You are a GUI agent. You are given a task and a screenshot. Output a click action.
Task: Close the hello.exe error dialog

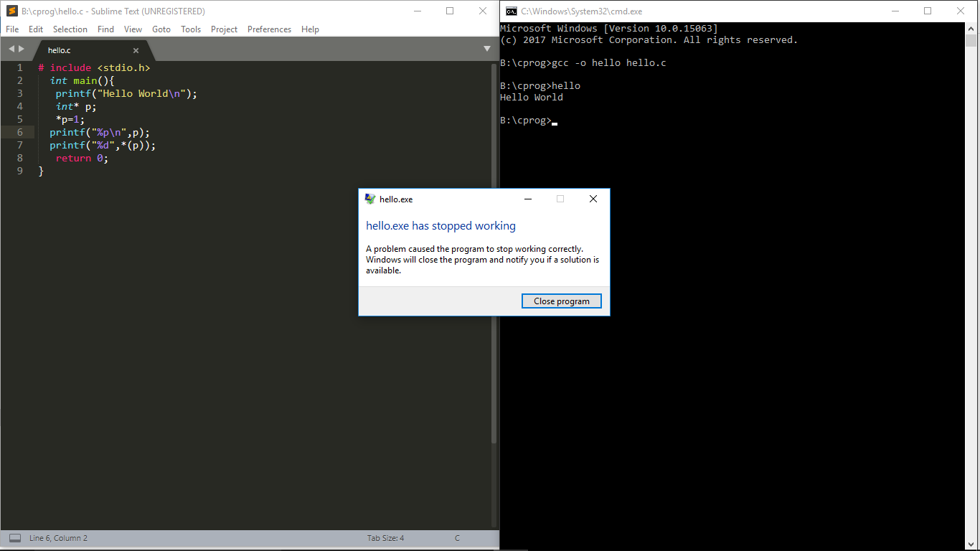(593, 199)
